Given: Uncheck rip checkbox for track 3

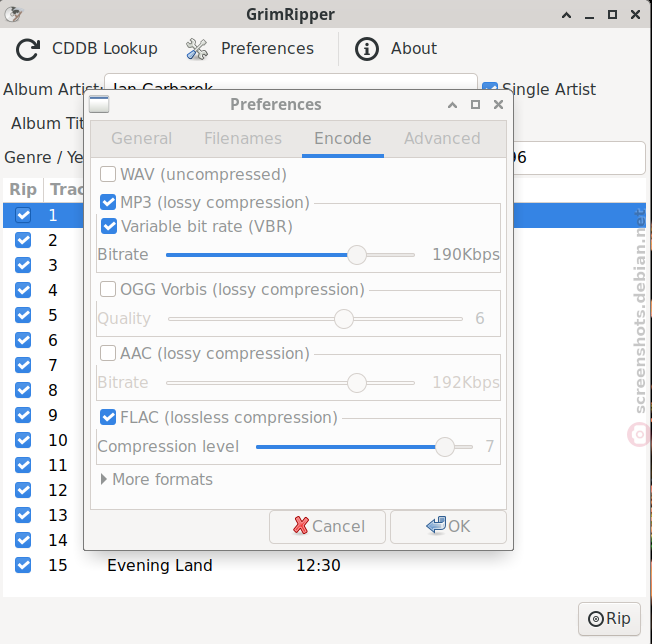Looking at the screenshot, I should click(23, 265).
